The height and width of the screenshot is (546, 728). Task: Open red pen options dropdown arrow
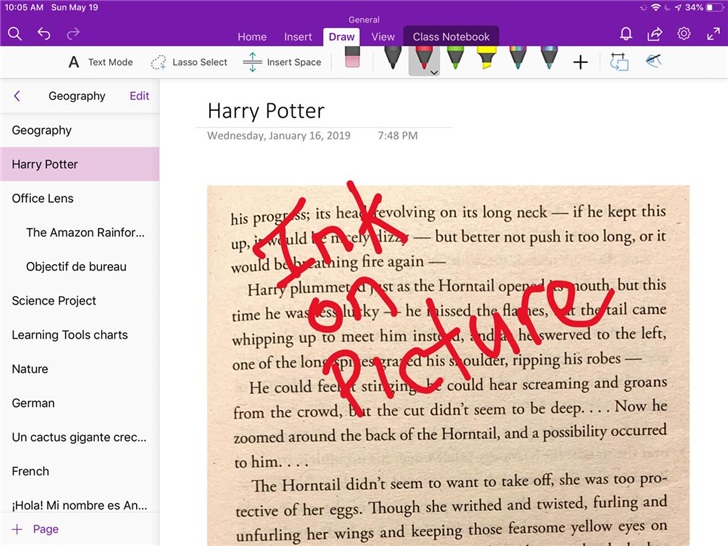click(433, 72)
